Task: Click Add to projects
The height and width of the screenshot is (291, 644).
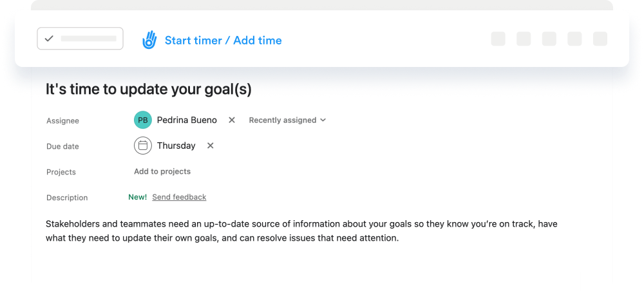Action: [x=162, y=171]
